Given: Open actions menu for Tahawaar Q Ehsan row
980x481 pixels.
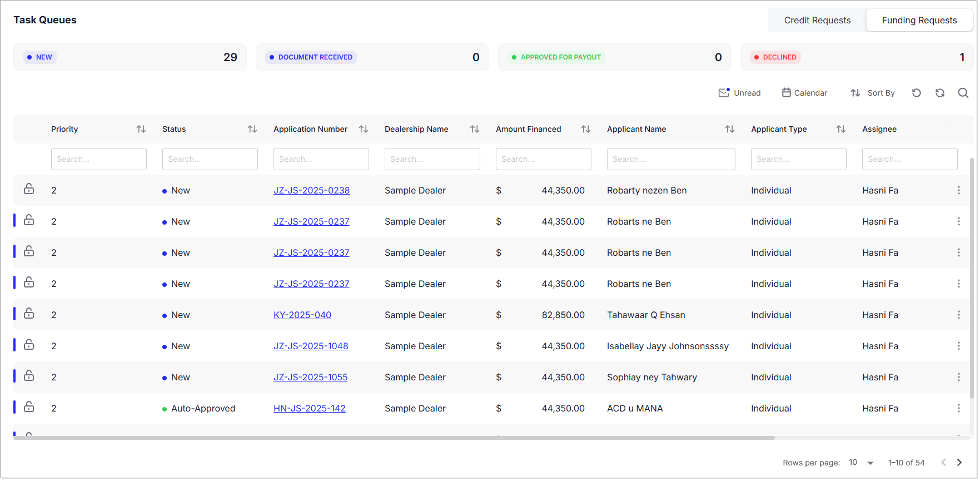Looking at the screenshot, I should [x=958, y=315].
